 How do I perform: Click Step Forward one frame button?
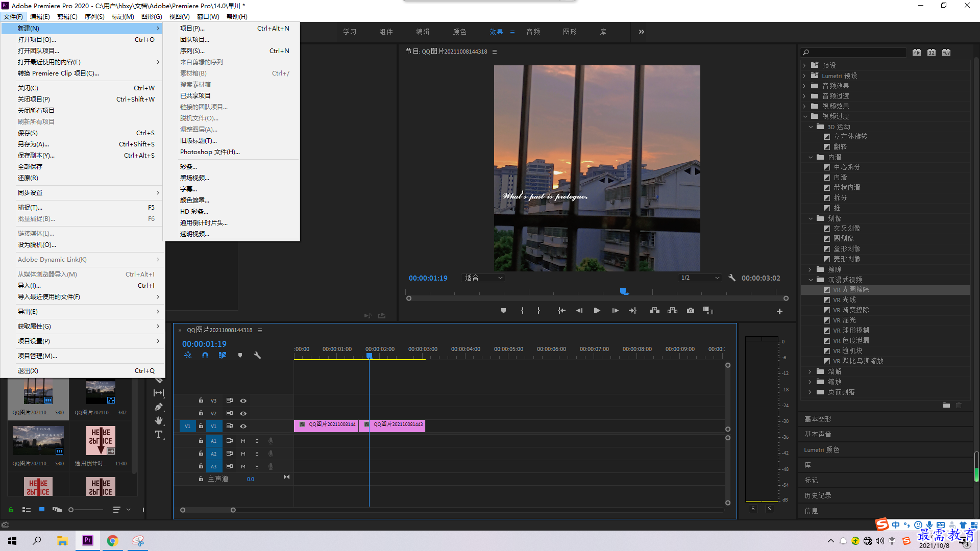[615, 311]
